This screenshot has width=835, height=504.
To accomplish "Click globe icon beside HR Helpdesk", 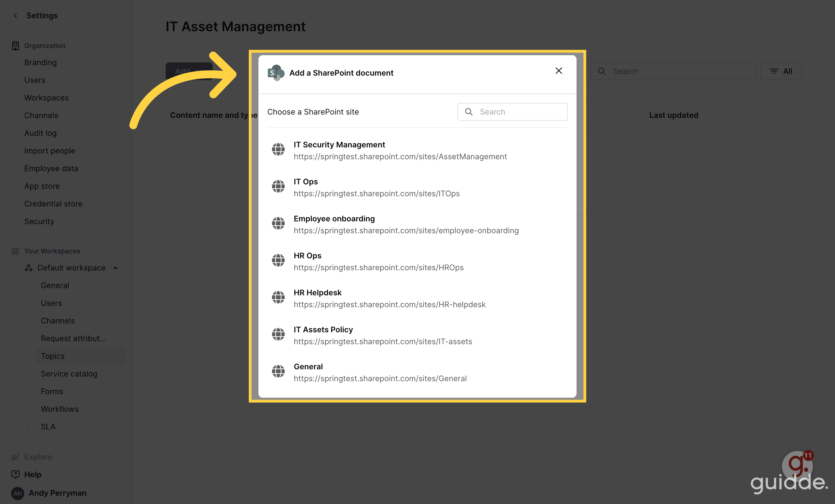I will pos(278,297).
